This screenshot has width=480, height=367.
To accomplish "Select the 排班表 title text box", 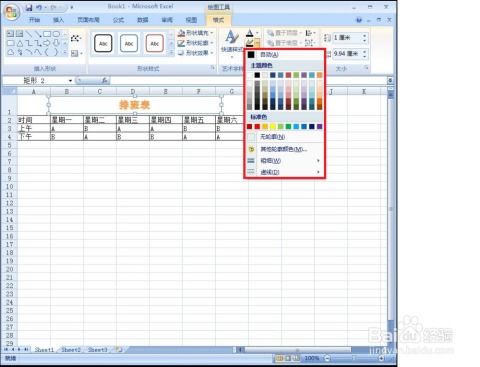I will [x=135, y=105].
